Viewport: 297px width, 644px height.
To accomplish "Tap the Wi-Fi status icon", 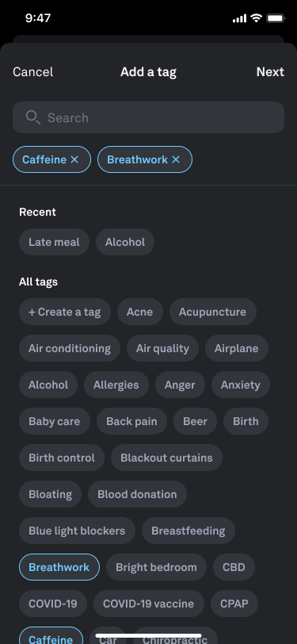I will pos(257,18).
